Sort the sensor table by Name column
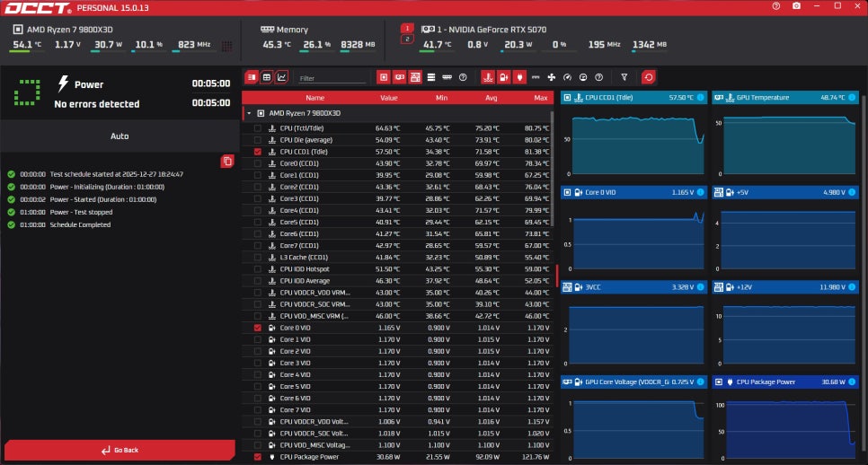Viewport: 868px width, 465px height. 314,98
